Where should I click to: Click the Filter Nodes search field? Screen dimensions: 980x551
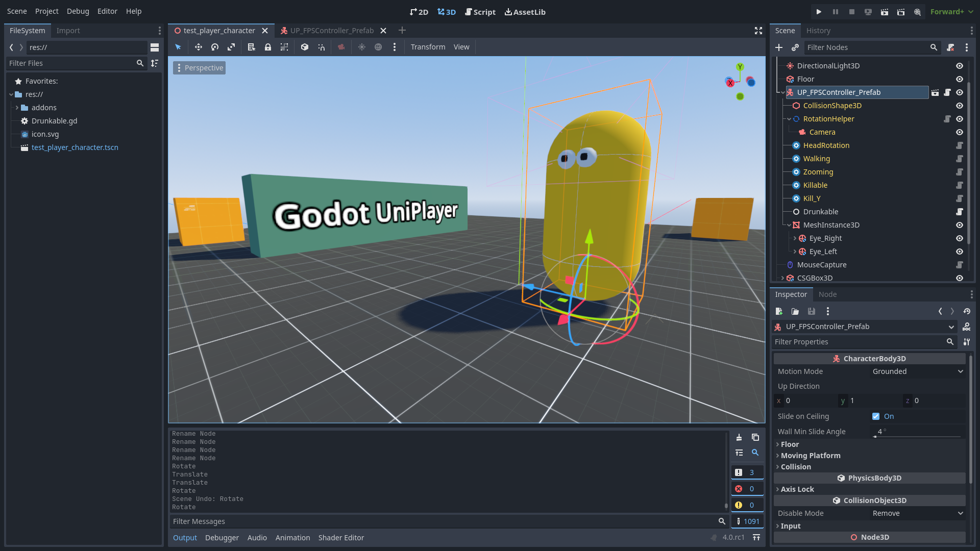pyautogui.click(x=872, y=47)
